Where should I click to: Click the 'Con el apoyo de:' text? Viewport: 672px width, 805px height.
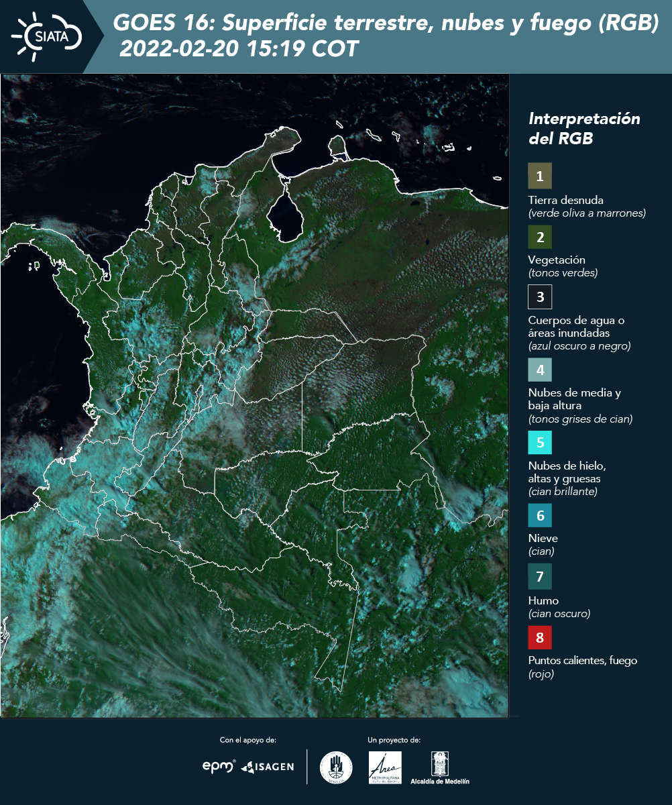pyautogui.click(x=247, y=740)
